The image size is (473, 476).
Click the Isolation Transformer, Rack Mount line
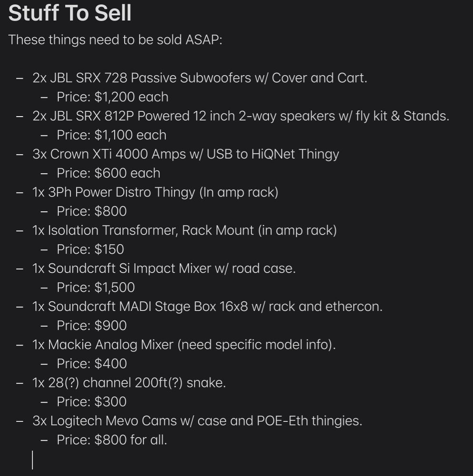pos(184,230)
